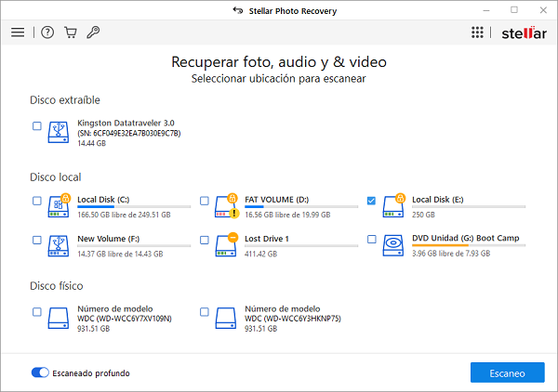Open the shopping cart purchase icon

70,33
